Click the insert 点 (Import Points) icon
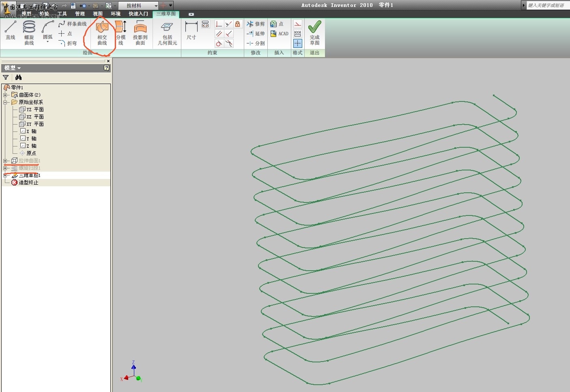The width and height of the screenshot is (570, 392). click(277, 24)
